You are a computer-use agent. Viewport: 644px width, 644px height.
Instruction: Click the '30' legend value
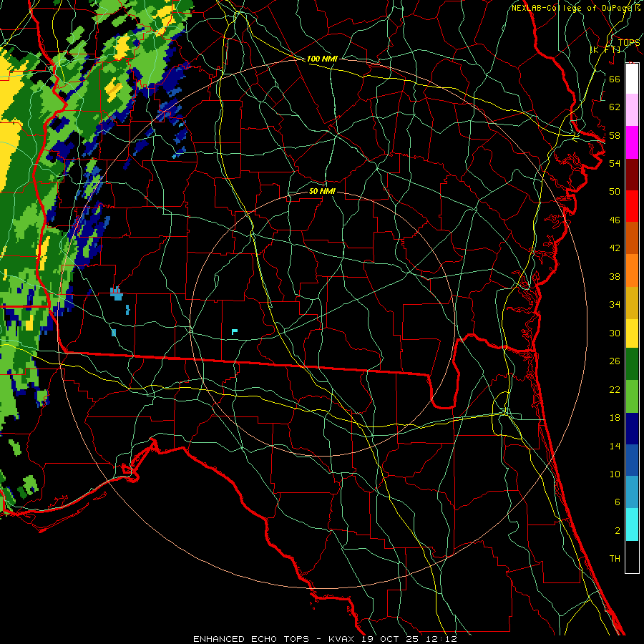615,333
